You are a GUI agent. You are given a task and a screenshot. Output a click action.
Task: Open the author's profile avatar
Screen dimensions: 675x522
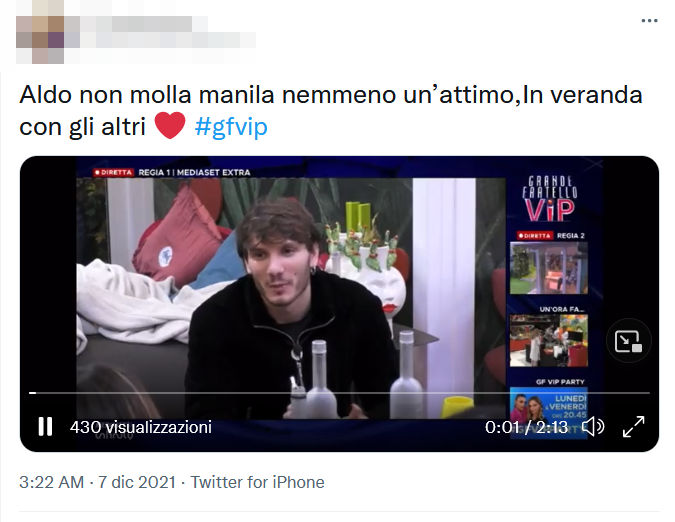tap(40, 31)
